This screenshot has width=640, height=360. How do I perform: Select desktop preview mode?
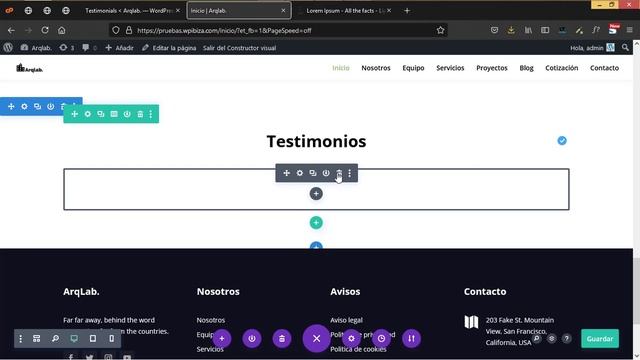coord(74,338)
